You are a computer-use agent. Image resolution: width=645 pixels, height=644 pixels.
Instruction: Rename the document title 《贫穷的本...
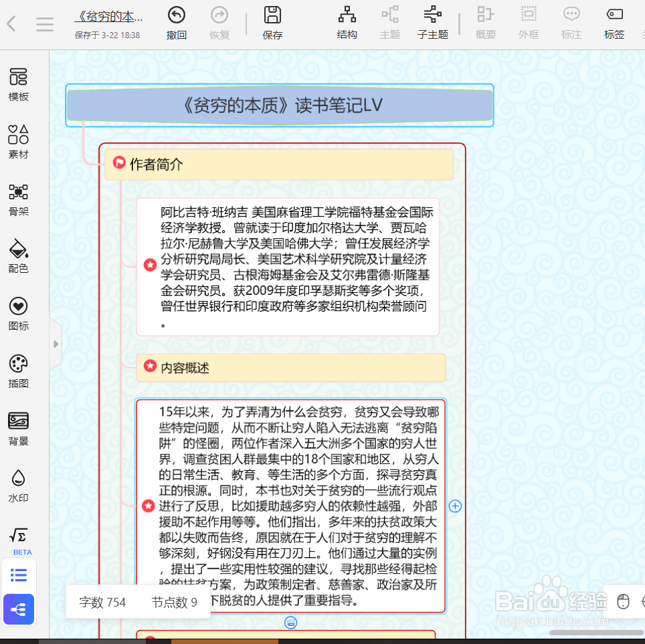(108, 17)
